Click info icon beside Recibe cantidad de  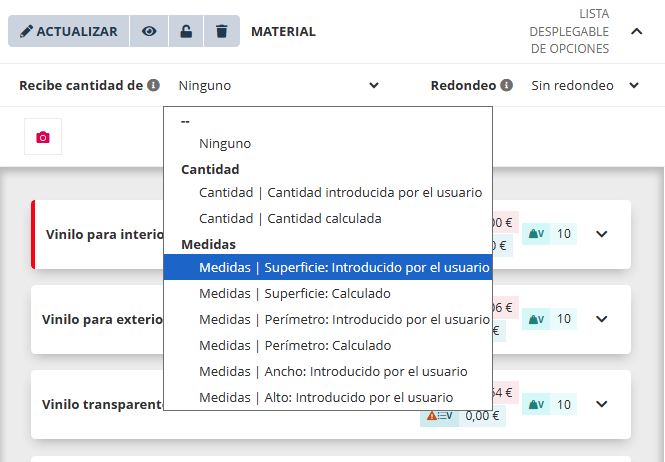153,86
